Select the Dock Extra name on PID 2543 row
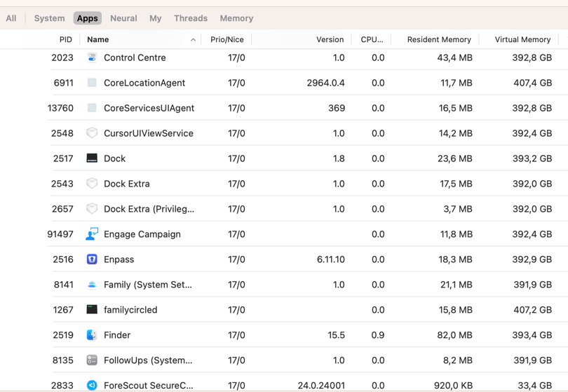The width and height of the screenshot is (568, 392). (127, 184)
